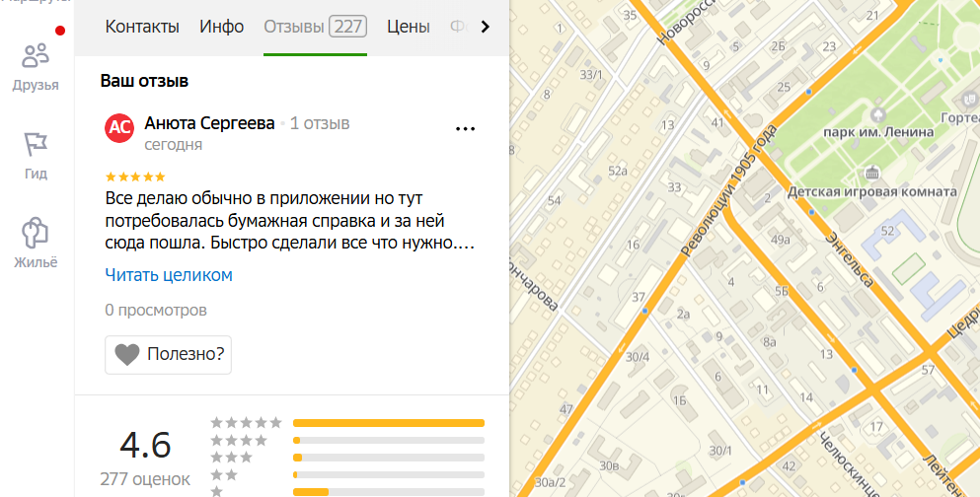Click the Ваш отзыв heading
The image size is (980, 497).
(144, 81)
